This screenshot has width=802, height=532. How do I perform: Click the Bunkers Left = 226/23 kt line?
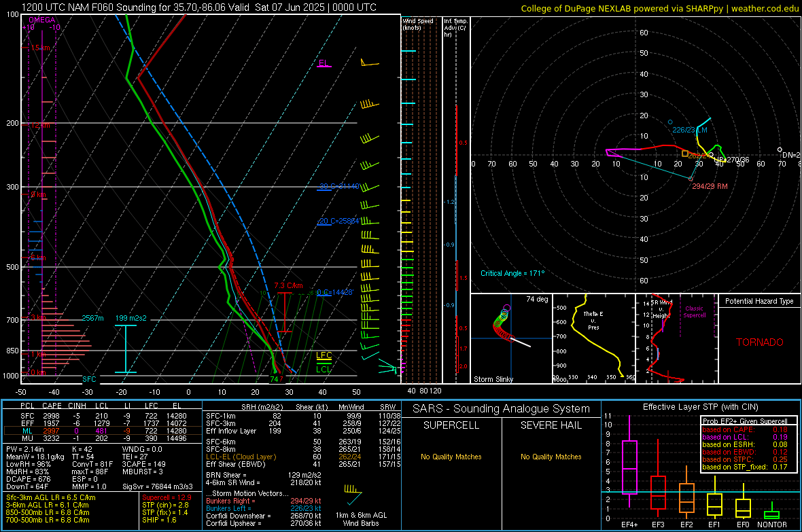tap(264, 508)
